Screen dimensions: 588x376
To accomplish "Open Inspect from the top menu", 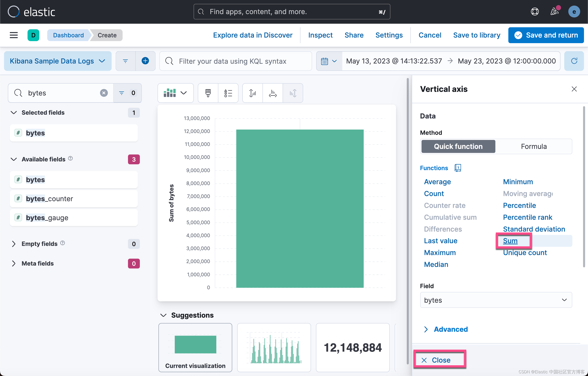I will click(320, 35).
